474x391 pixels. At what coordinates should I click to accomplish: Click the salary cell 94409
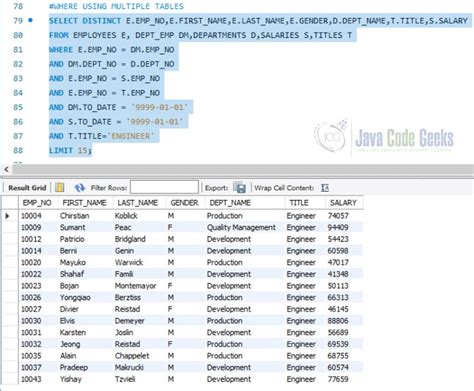coord(338,227)
